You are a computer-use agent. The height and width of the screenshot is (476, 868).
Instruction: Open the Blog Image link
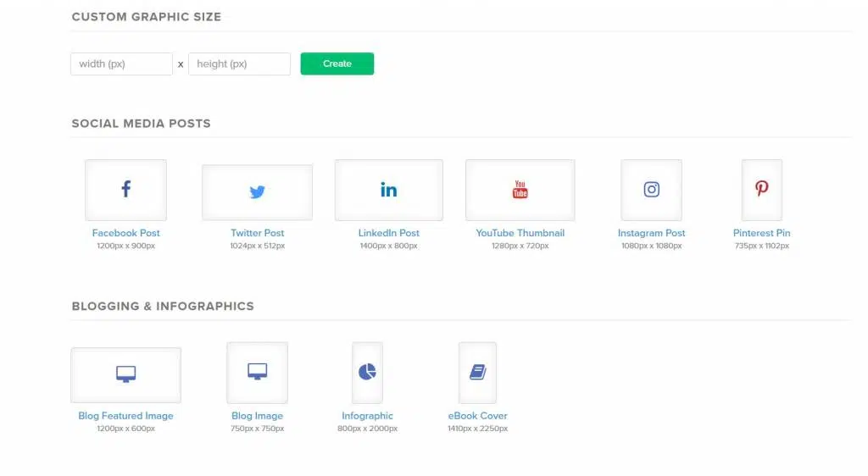click(x=257, y=416)
